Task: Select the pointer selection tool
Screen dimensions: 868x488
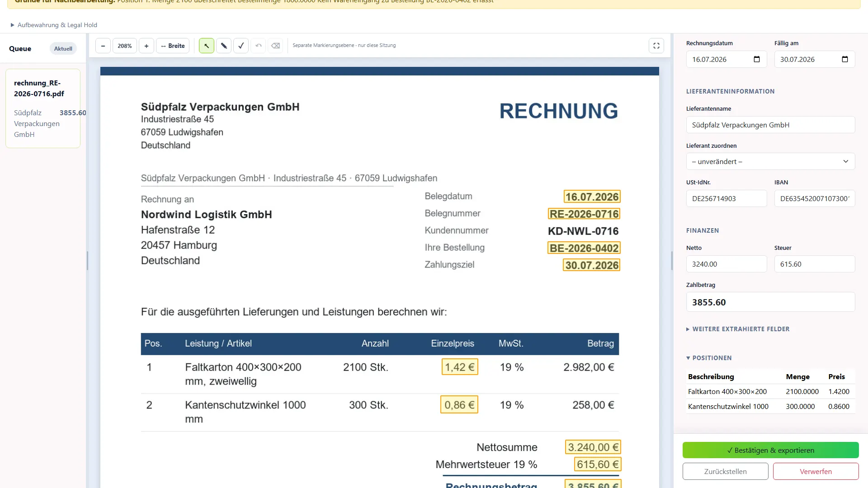Action: tap(207, 46)
